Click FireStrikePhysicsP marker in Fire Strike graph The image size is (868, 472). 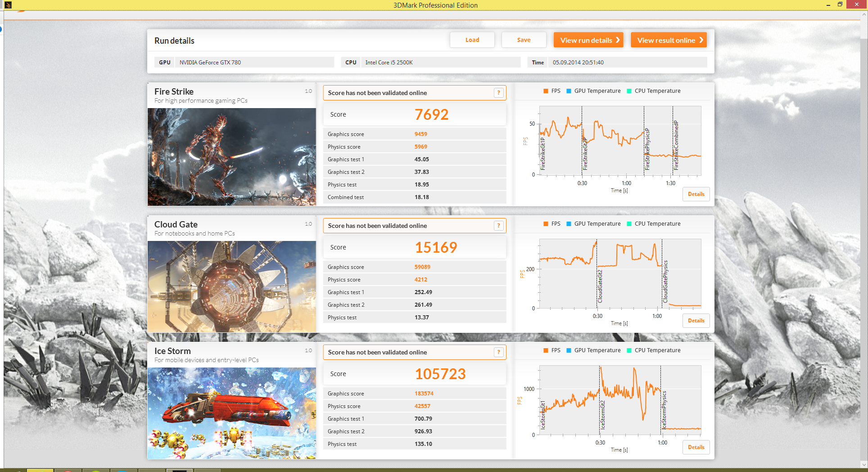[x=647, y=149]
